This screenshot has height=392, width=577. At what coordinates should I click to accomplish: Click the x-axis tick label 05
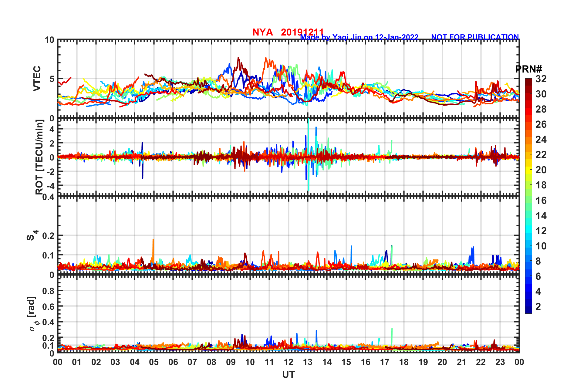coord(154,362)
